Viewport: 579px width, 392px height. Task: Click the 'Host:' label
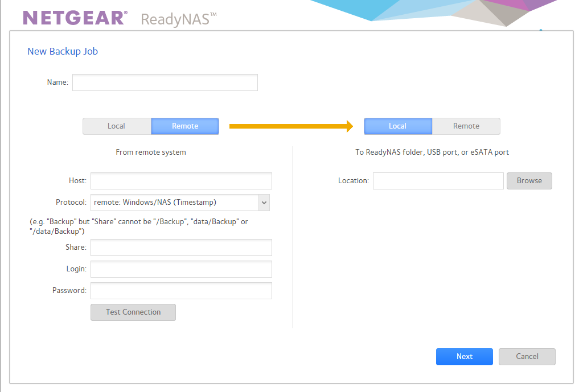click(x=77, y=180)
